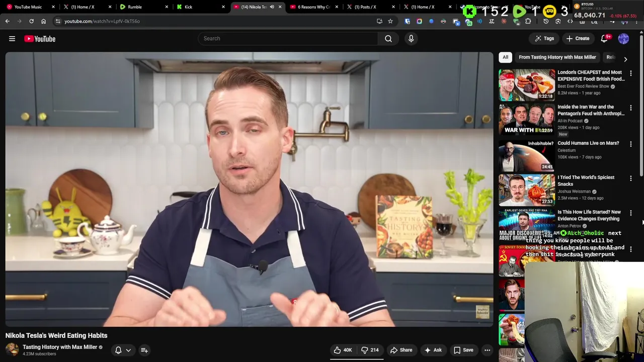Share the video
The image size is (644, 362).
pyautogui.click(x=401, y=350)
